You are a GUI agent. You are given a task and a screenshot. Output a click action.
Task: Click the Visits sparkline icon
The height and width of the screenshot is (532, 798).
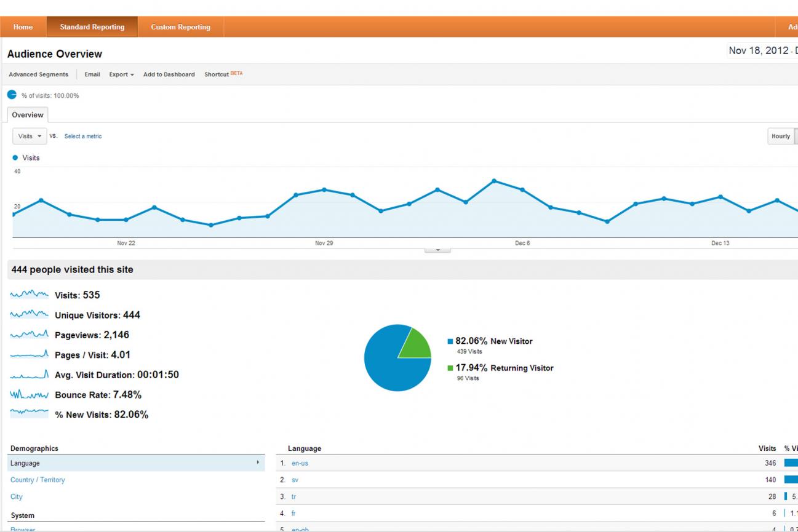tap(29, 295)
